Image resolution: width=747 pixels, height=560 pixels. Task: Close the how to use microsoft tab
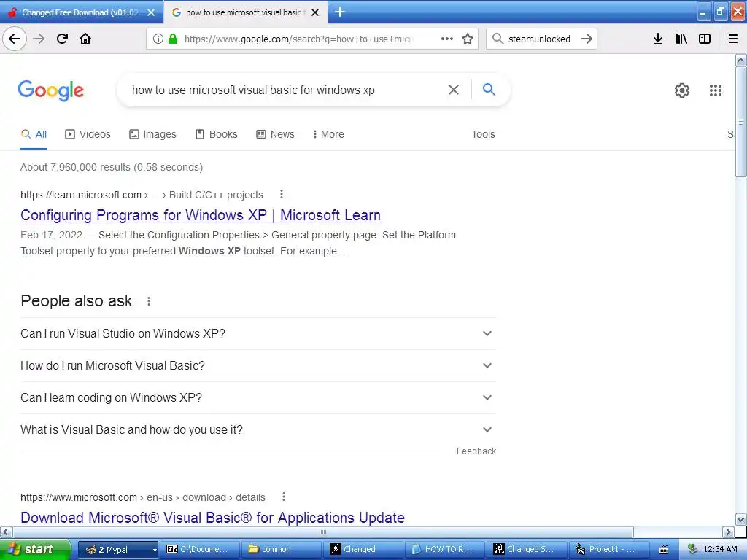315,12
